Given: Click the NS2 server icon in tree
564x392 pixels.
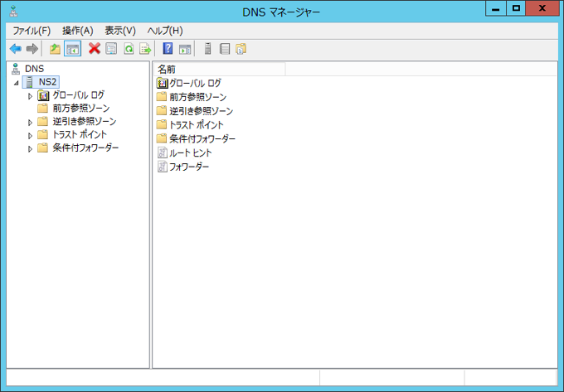Looking at the screenshot, I should pyautogui.click(x=30, y=82).
